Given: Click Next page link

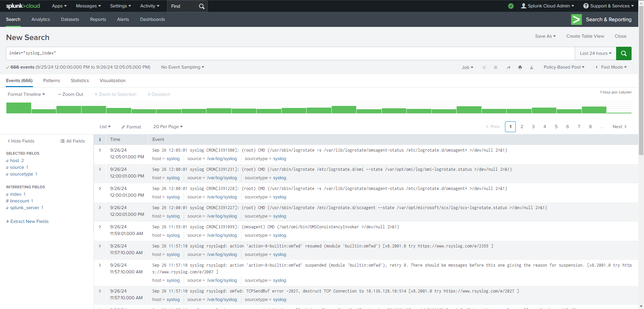Looking at the screenshot, I should [x=619, y=126].
